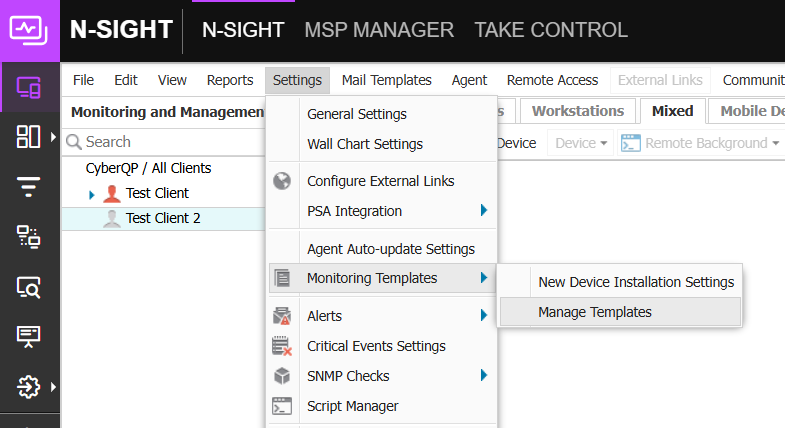
Task: Select Manage Templates submenu item
Action: 621,312
